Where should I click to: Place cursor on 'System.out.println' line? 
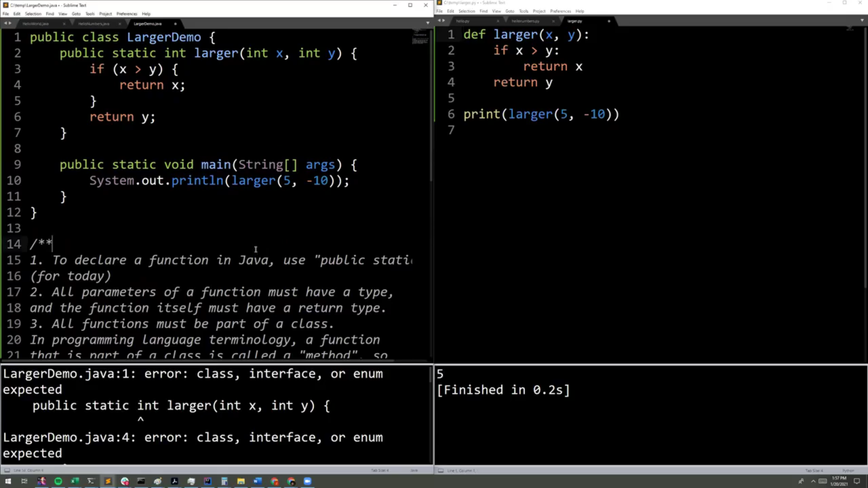pyautogui.click(x=219, y=181)
